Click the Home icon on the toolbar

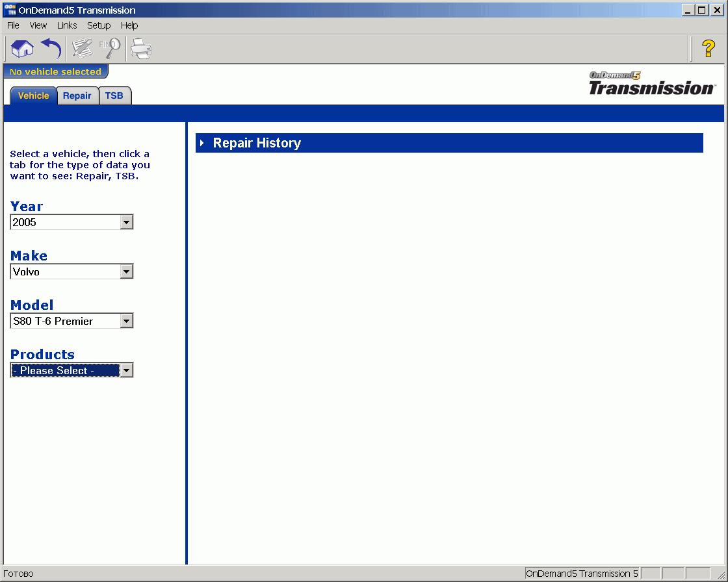click(21, 48)
